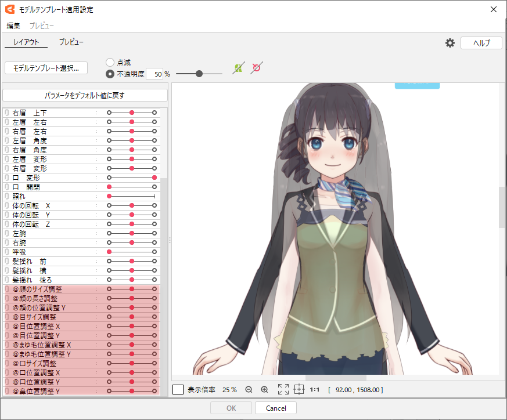The height and width of the screenshot is (420, 507).
Task: Click the opacity percentage input field
Action: pos(154,74)
